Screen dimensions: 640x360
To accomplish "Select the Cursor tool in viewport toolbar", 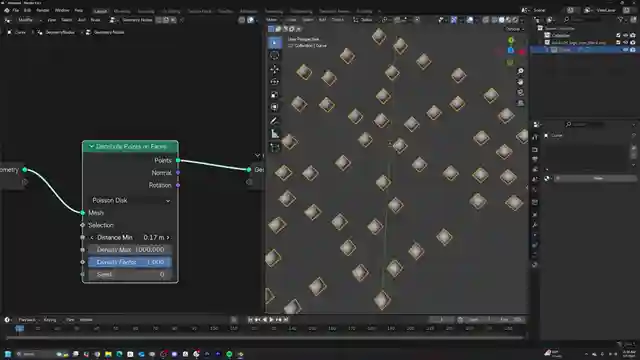I will [x=274, y=56].
